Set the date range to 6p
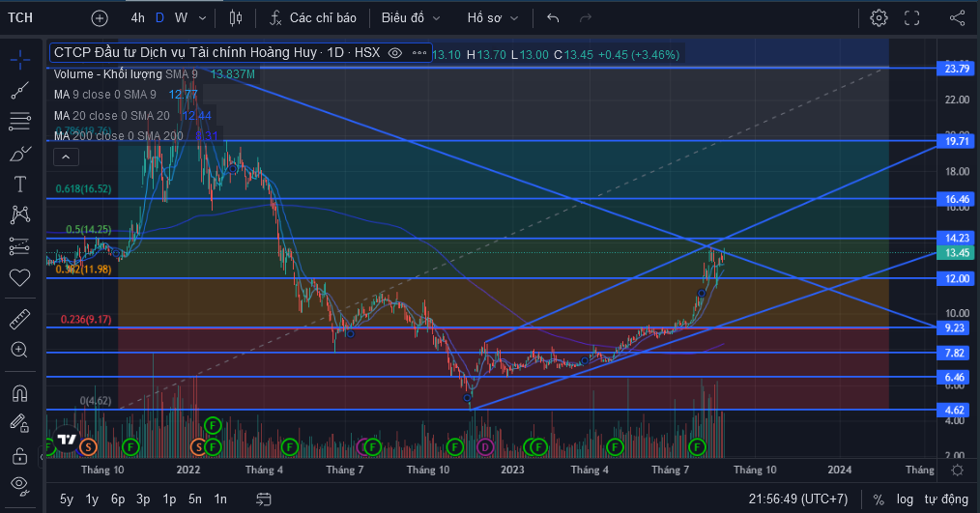The image size is (980, 513). [x=118, y=499]
